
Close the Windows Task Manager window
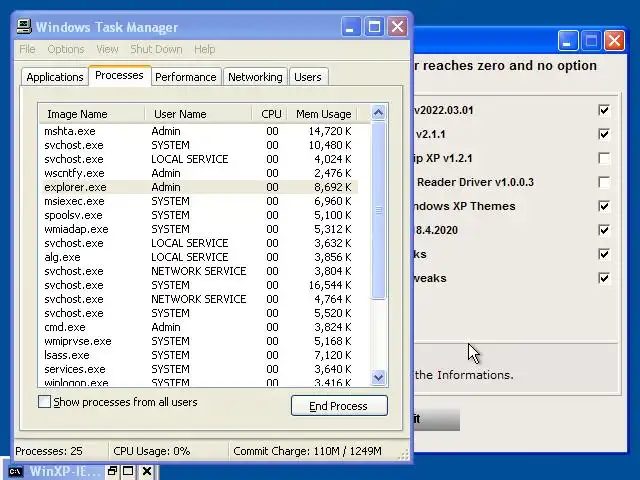click(397, 27)
